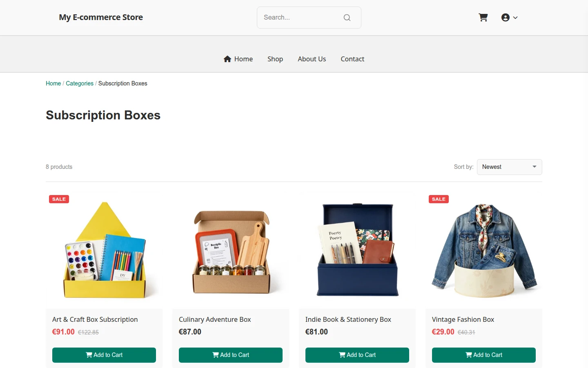Click the crossed-out €122.85 original price
Viewport: 588px width, 368px height.
[x=88, y=332]
